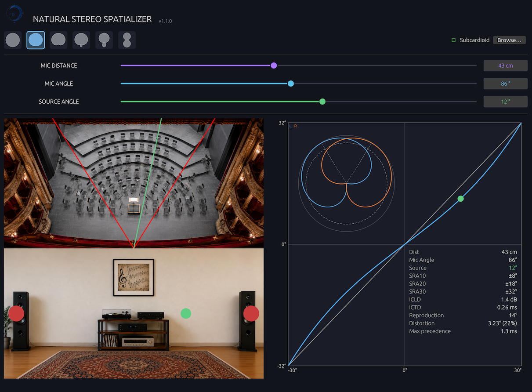
Task: Click the 32° label on the graph axis
Action: (x=282, y=123)
